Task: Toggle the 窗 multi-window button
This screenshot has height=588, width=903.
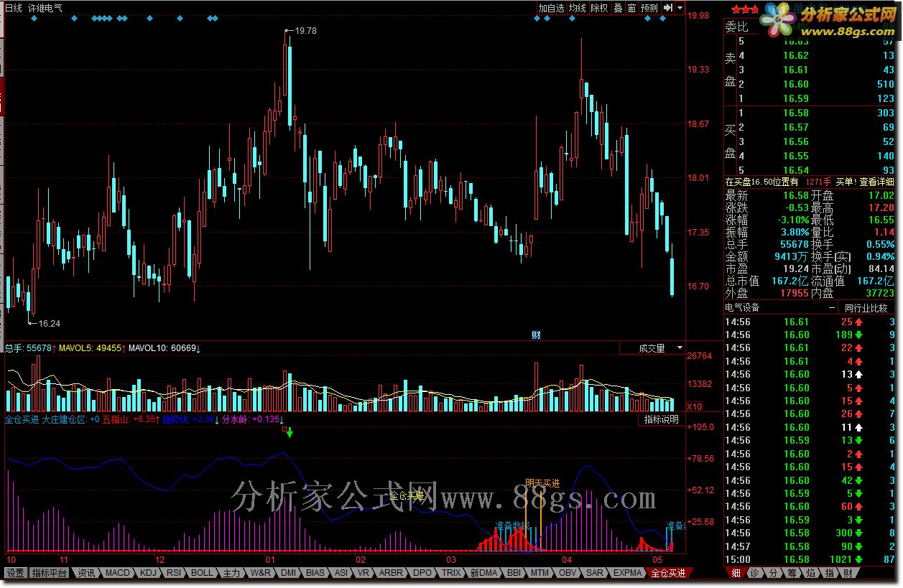Action: coord(631,8)
